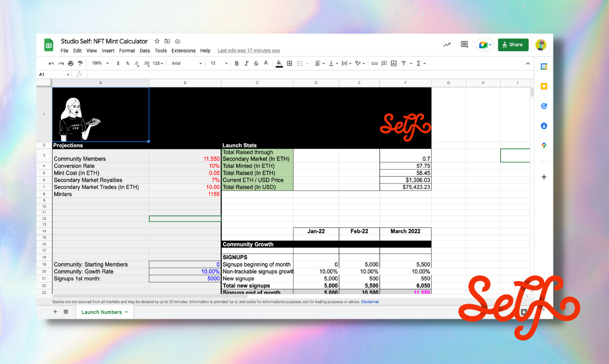Viewport: 609px width, 364px height.
Task: Select the Launch Numbers sheet tab
Action: [x=105, y=312]
